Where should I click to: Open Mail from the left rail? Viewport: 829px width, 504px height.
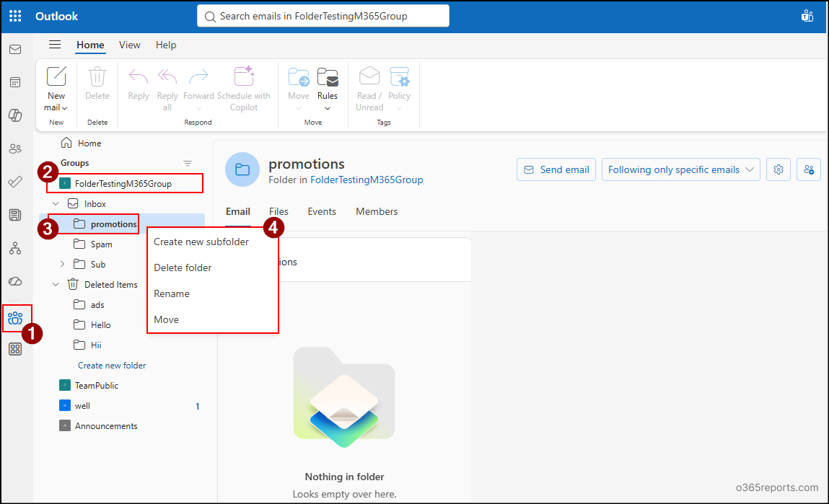click(15, 50)
